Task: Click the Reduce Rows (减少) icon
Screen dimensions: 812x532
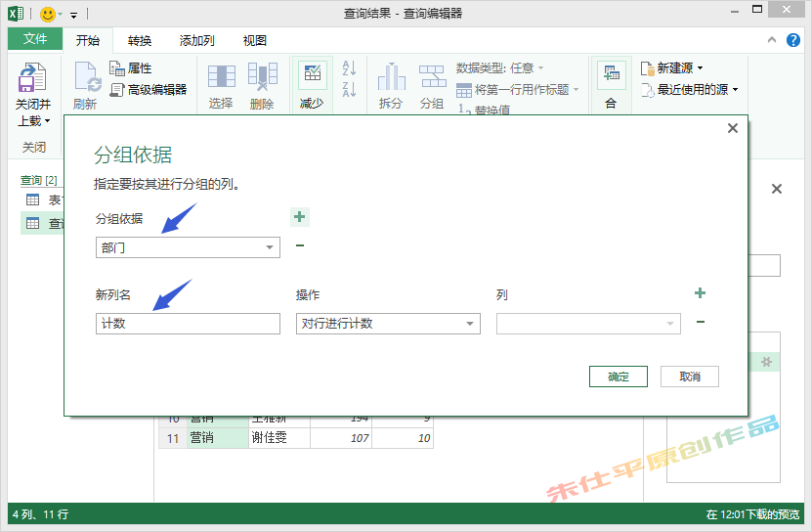Action: click(313, 74)
